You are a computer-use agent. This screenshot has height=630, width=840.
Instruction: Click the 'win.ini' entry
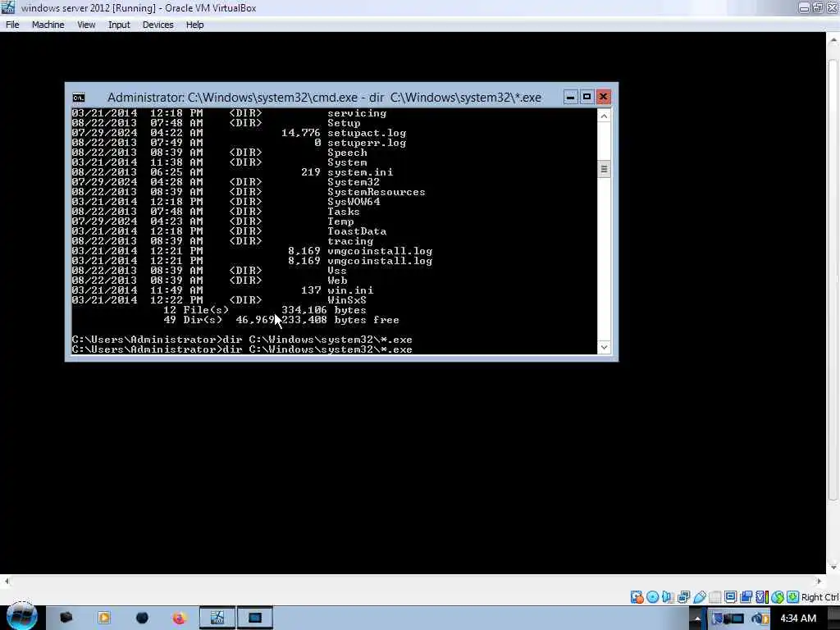[x=350, y=290]
